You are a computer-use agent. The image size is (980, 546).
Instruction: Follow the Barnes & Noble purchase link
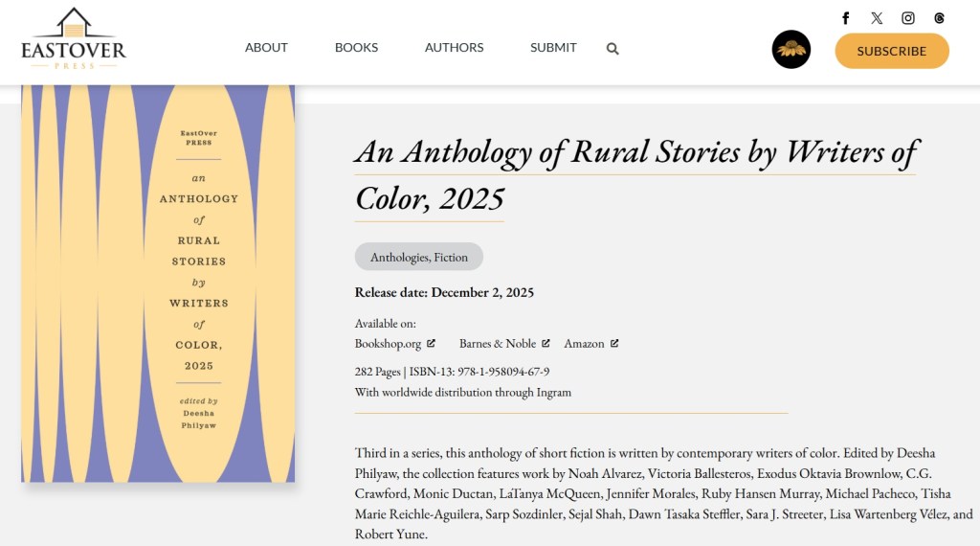[497, 344]
